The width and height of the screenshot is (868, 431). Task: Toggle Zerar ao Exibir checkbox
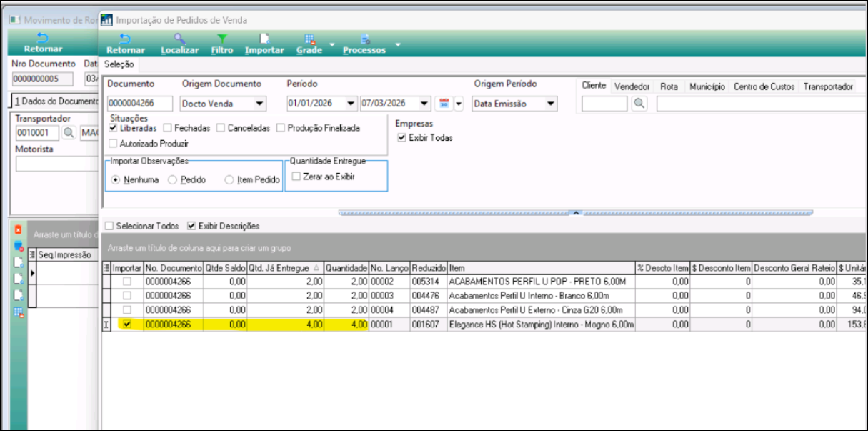(x=296, y=177)
